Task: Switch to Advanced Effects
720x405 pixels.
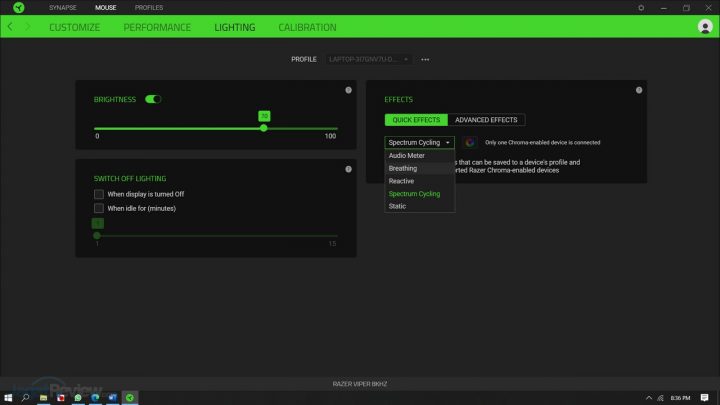Action: click(486, 120)
